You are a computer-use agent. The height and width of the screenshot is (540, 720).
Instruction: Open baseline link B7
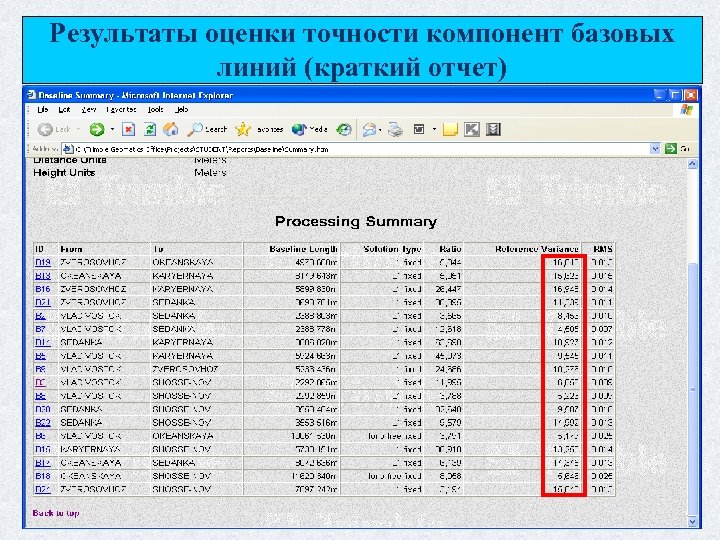pos(40,329)
